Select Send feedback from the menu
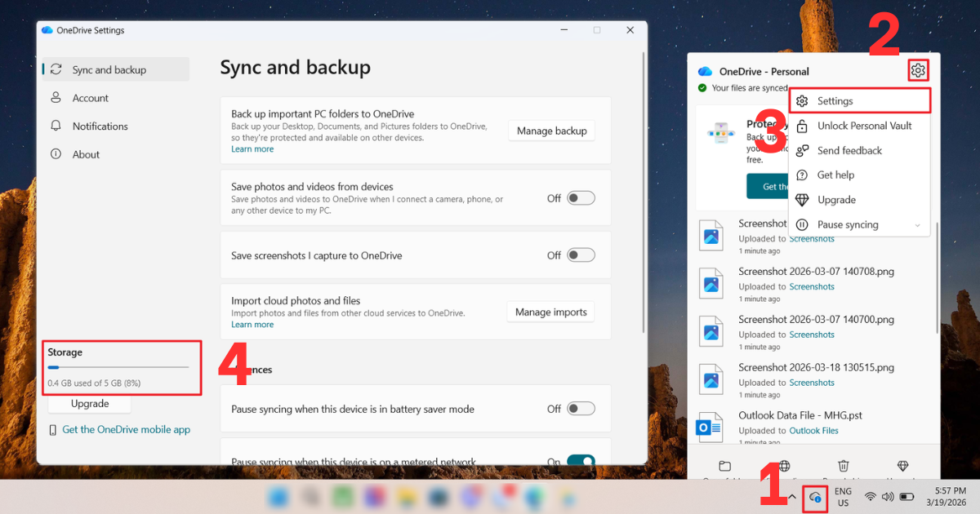980x514 pixels. 860,150
